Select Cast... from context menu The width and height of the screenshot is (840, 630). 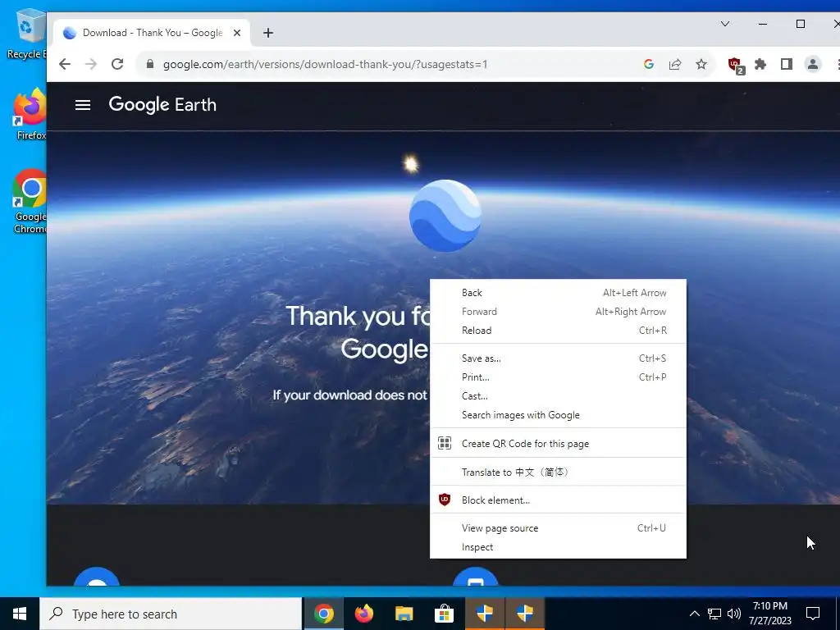pyautogui.click(x=558, y=396)
